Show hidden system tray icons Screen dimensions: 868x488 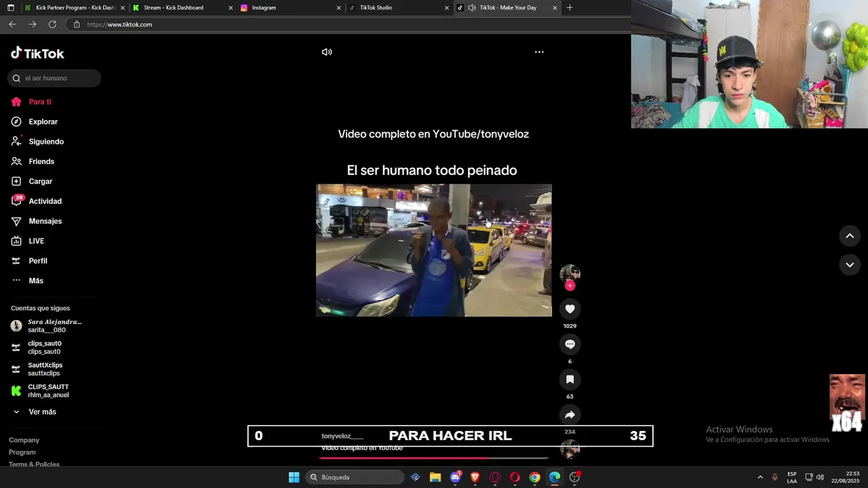pyautogui.click(x=760, y=477)
